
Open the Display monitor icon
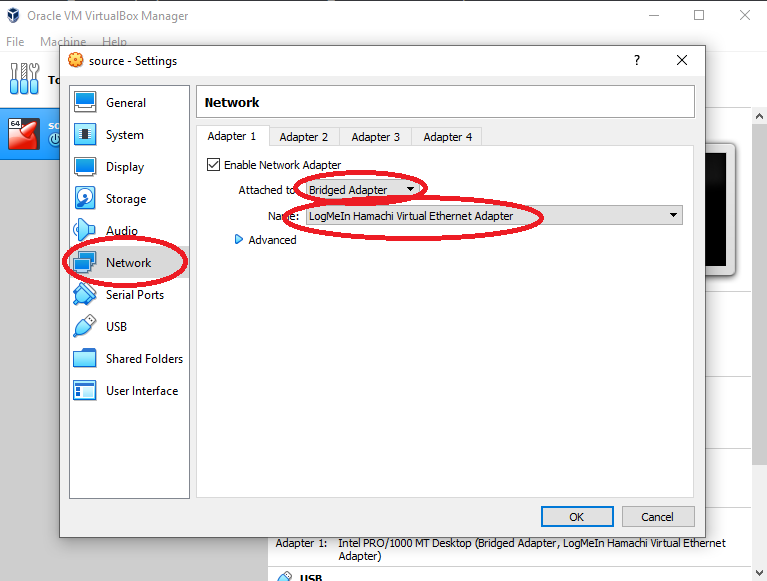85,166
